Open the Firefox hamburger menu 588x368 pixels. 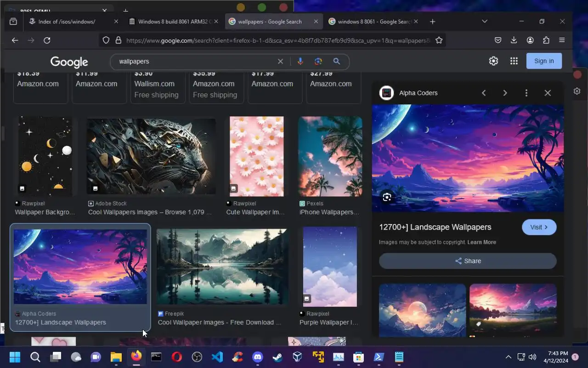click(x=562, y=40)
